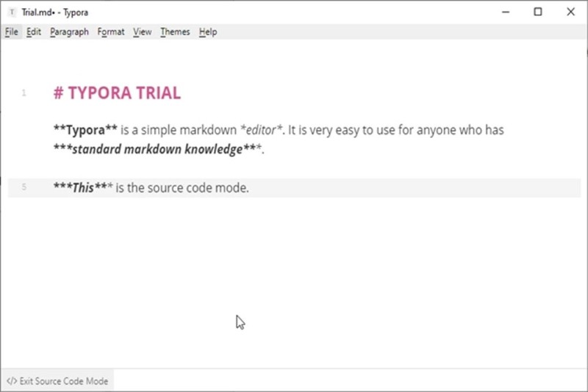Open the File menu

tap(11, 32)
